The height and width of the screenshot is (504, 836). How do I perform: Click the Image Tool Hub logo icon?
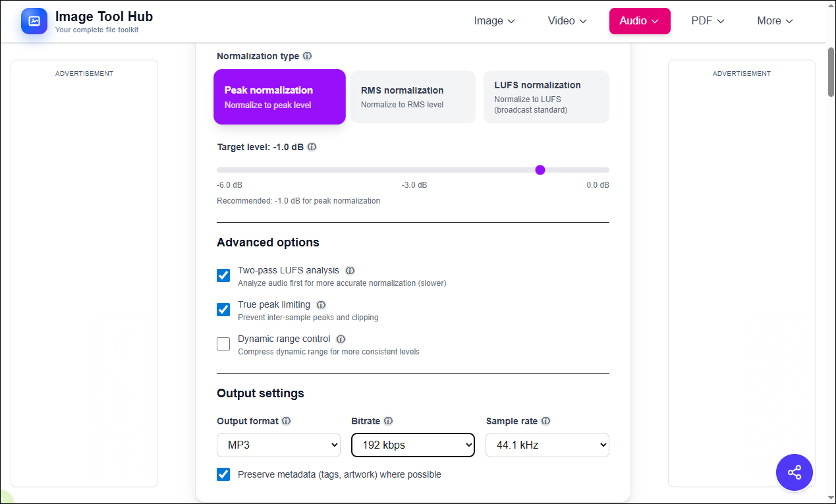pyautogui.click(x=34, y=20)
